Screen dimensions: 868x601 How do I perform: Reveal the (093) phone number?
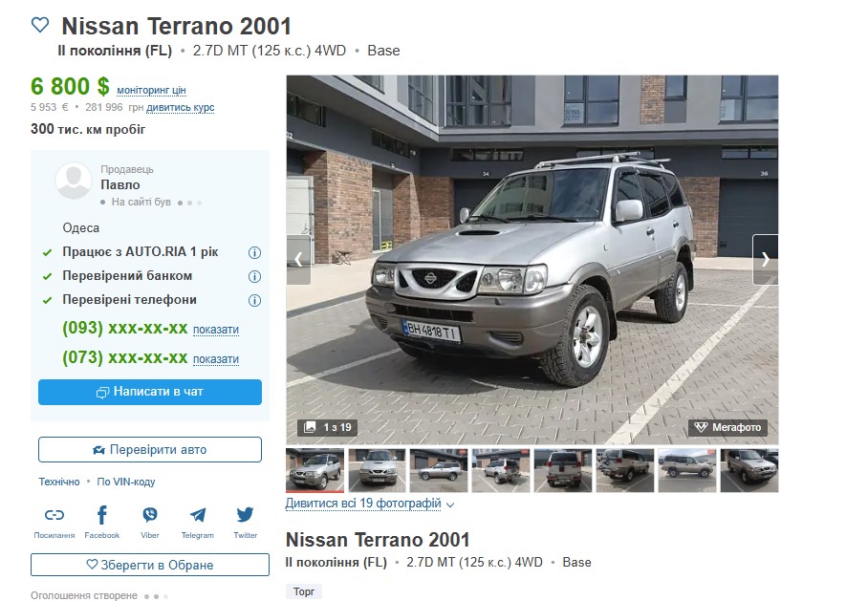click(216, 330)
